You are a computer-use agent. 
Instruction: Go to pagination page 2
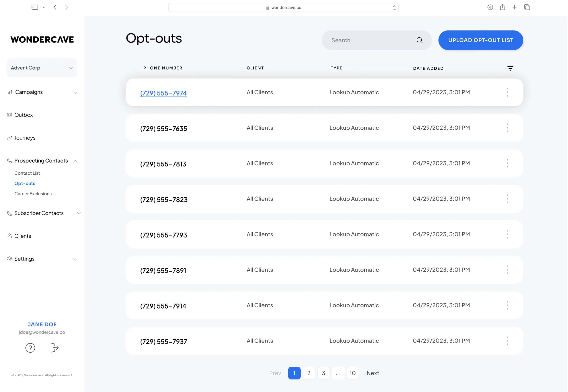(309, 373)
